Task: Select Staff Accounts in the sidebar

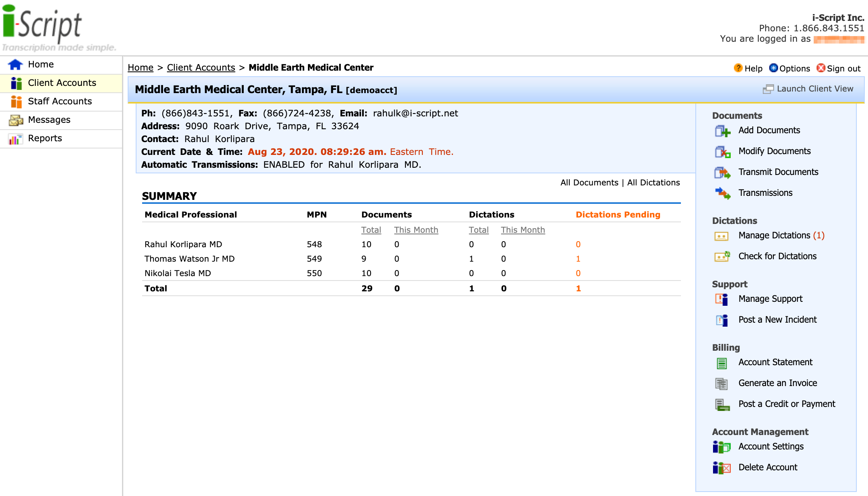Action: tap(59, 101)
